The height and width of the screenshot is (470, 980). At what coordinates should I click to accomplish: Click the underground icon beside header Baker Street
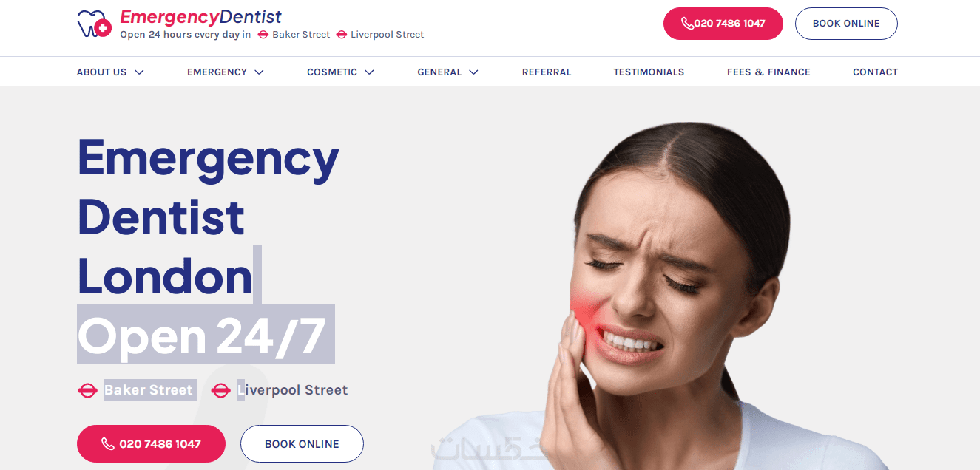pos(263,35)
